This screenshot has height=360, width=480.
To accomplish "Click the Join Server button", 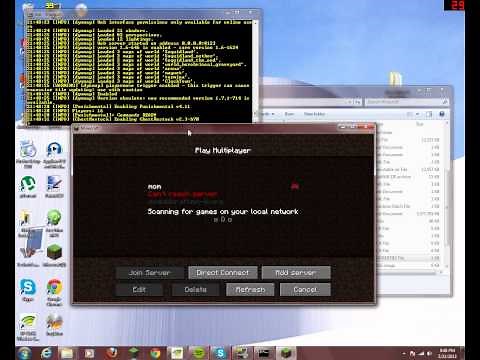I will pos(150,273).
